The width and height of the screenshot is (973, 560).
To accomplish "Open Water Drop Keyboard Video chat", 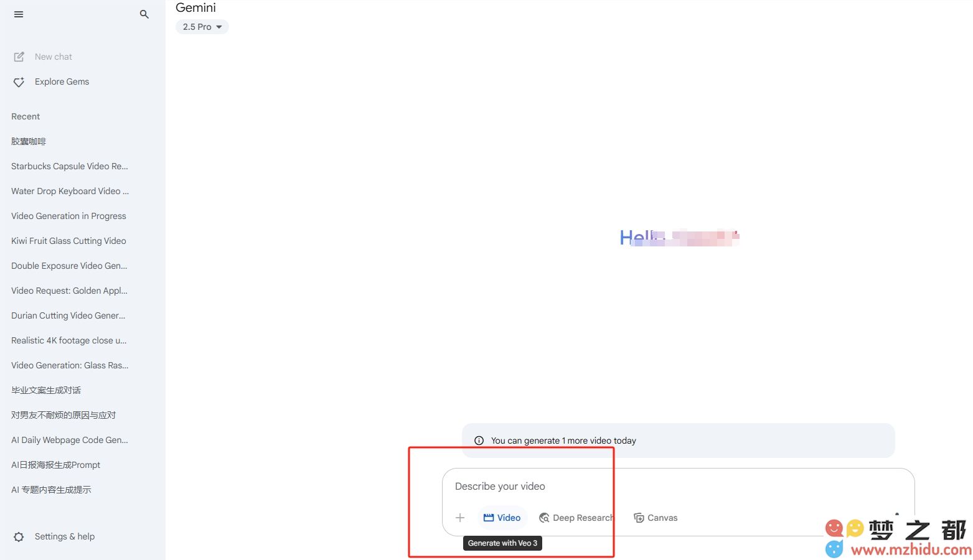I will [x=70, y=191].
